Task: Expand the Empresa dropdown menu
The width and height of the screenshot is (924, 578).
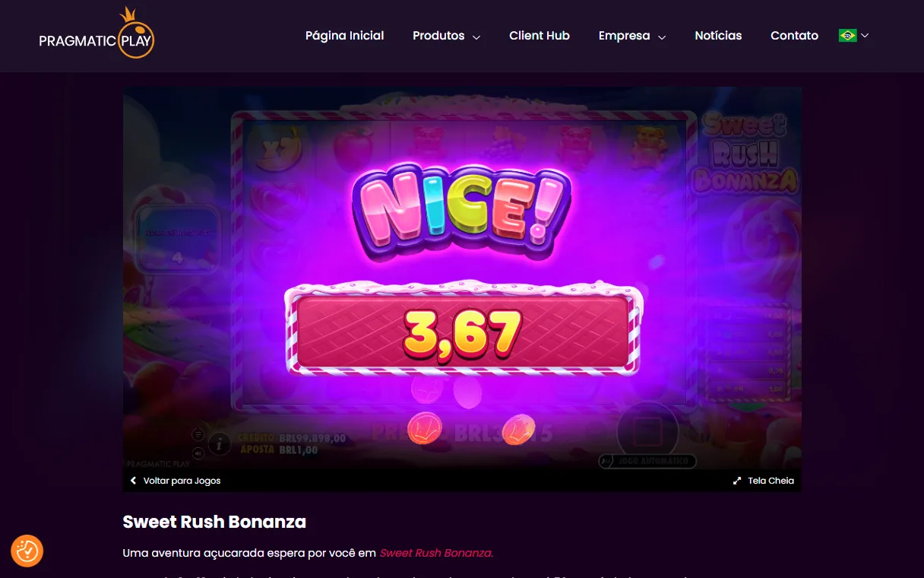Action: [632, 36]
